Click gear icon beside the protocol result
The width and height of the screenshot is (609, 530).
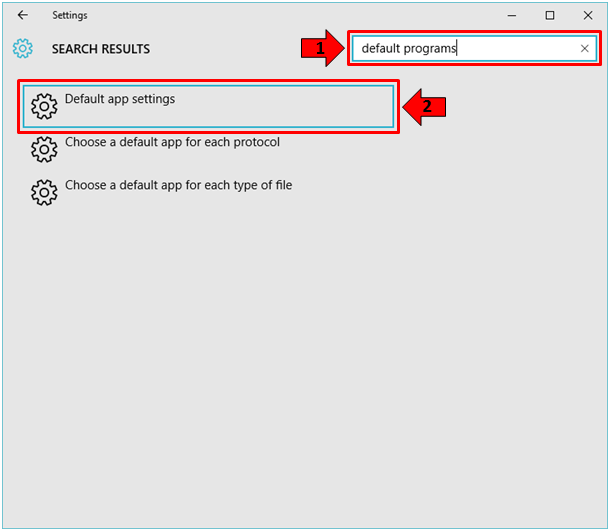coord(44,149)
